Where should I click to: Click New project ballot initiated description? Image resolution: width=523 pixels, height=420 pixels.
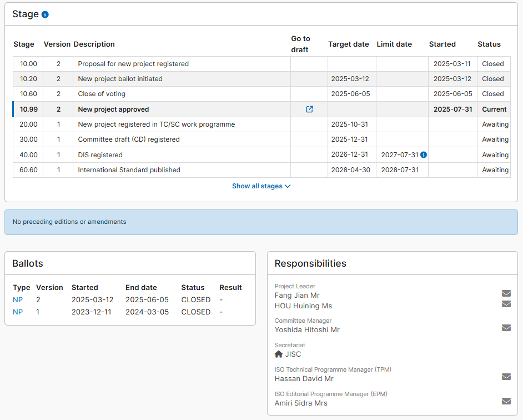120,79
